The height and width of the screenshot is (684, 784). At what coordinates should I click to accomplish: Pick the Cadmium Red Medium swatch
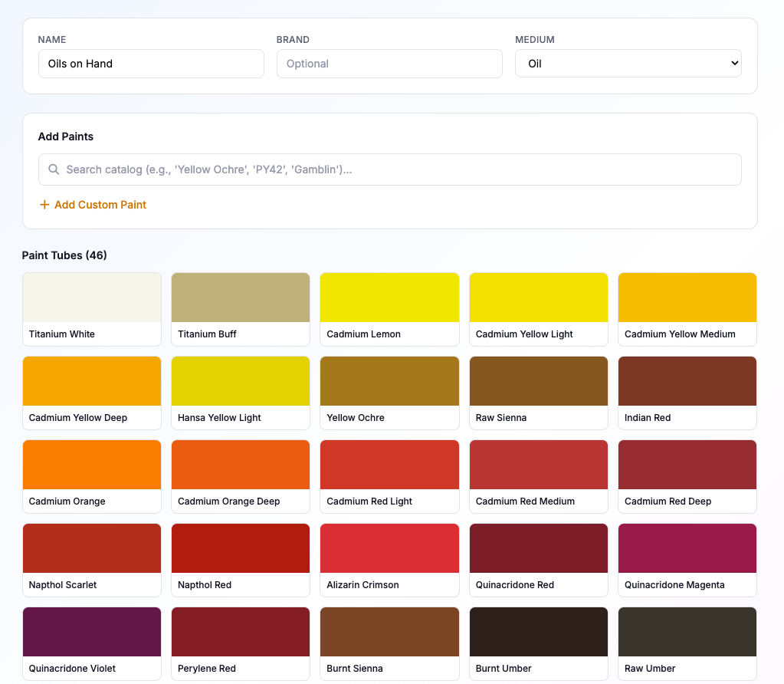(539, 465)
